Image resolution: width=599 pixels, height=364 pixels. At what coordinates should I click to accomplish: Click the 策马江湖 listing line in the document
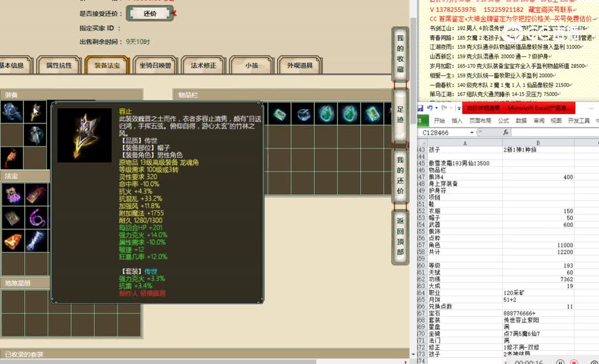[x=495, y=94]
